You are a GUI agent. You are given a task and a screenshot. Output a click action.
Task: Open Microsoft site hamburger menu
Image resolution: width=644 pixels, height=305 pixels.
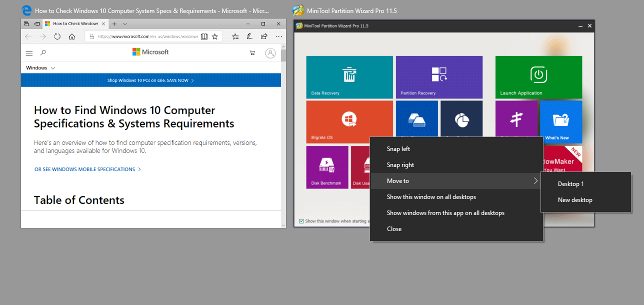click(29, 53)
